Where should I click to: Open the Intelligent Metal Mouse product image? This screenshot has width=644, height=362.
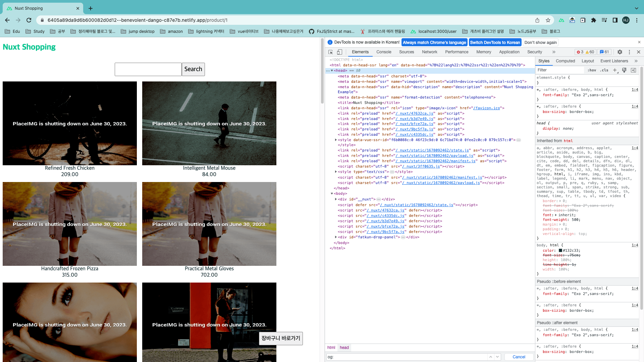(209, 123)
